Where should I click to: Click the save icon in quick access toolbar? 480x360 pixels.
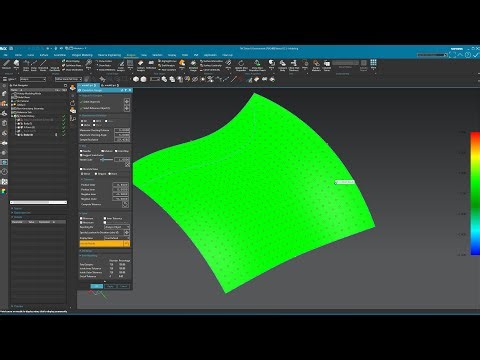pyautogui.click(x=11, y=48)
